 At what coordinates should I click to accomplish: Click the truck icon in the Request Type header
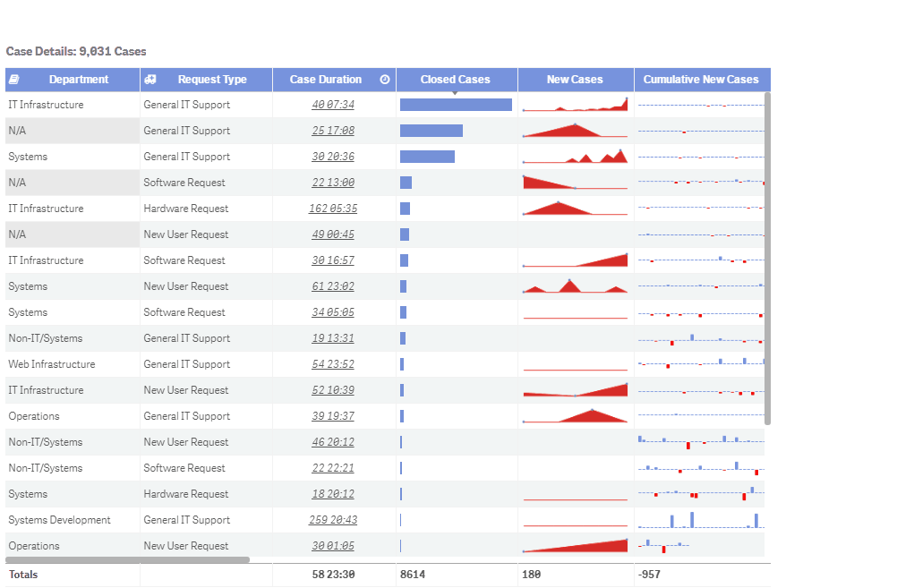click(x=149, y=80)
